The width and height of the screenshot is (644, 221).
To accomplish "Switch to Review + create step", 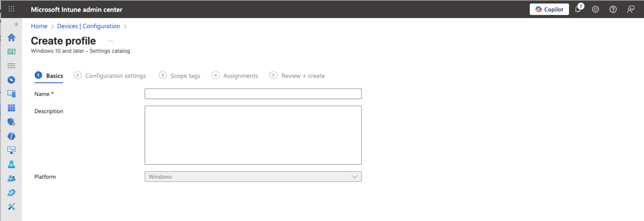I will pos(297,76).
